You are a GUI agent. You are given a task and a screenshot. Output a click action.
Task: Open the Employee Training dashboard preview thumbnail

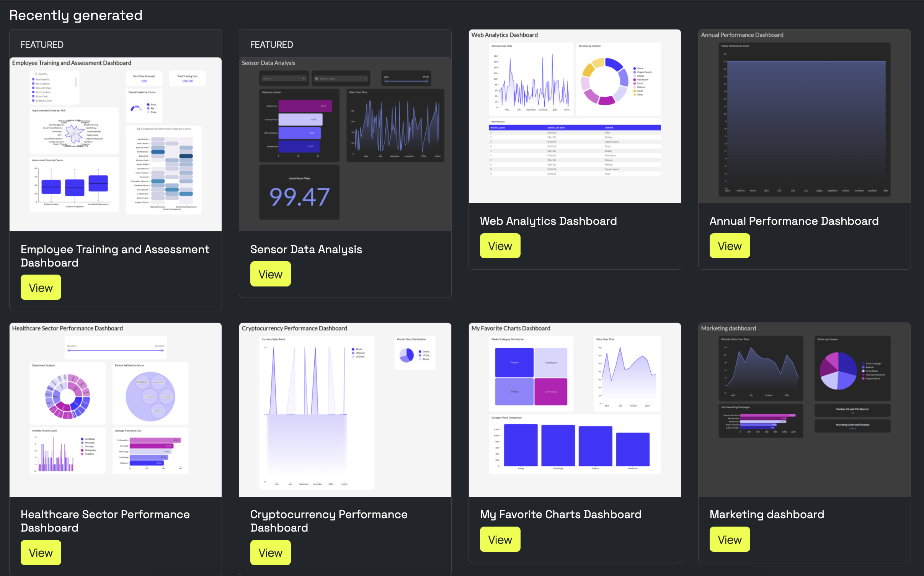tap(115, 144)
